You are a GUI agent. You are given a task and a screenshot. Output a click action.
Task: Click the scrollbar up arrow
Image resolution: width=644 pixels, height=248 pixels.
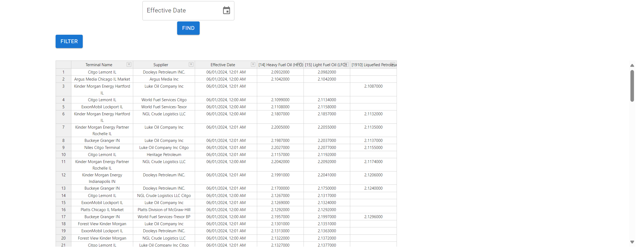pos(632,65)
